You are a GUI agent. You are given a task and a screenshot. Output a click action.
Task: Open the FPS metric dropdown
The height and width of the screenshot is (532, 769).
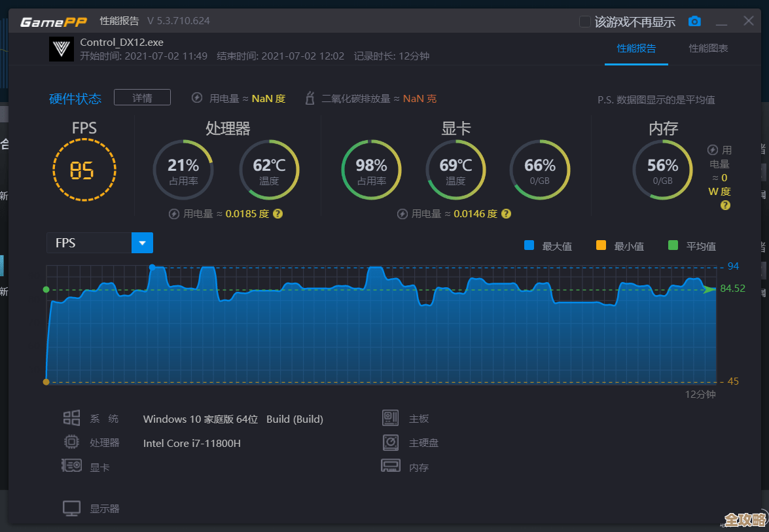click(142, 242)
